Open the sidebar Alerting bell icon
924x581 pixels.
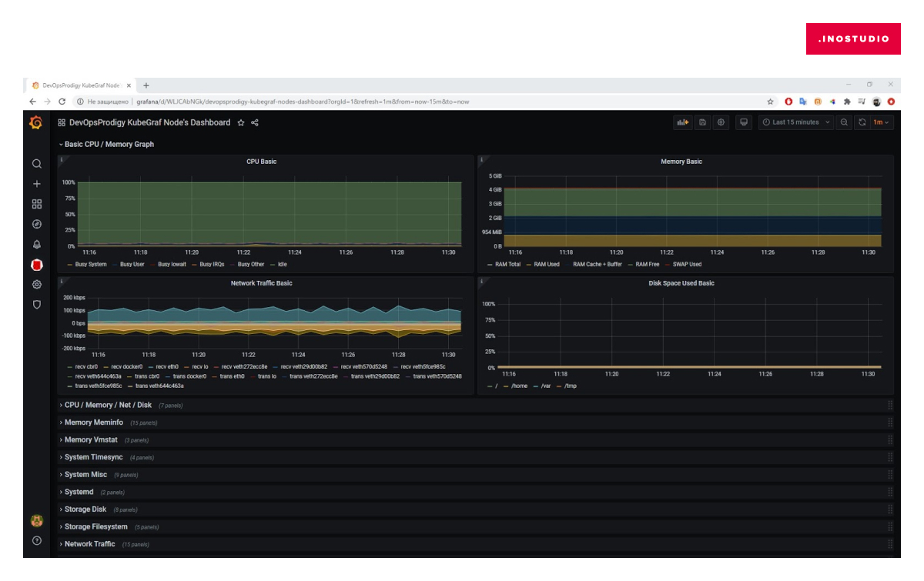pos(36,244)
